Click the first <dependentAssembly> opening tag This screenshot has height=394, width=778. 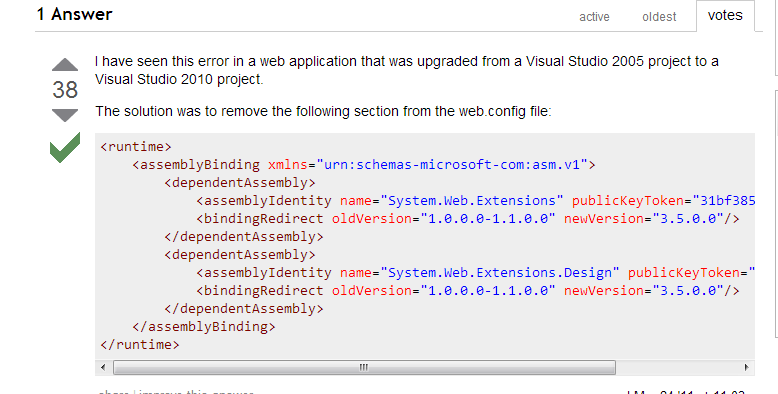coord(240,183)
